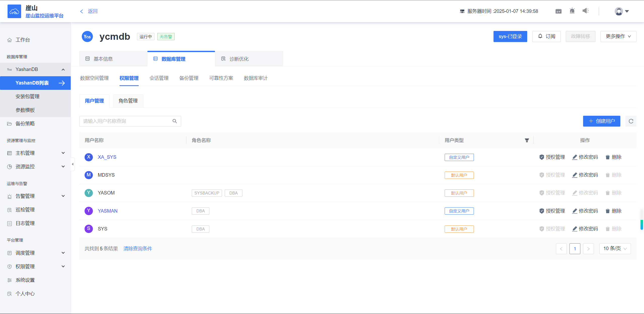
Task: Click 清除查询条件 link
Action: click(x=138, y=249)
